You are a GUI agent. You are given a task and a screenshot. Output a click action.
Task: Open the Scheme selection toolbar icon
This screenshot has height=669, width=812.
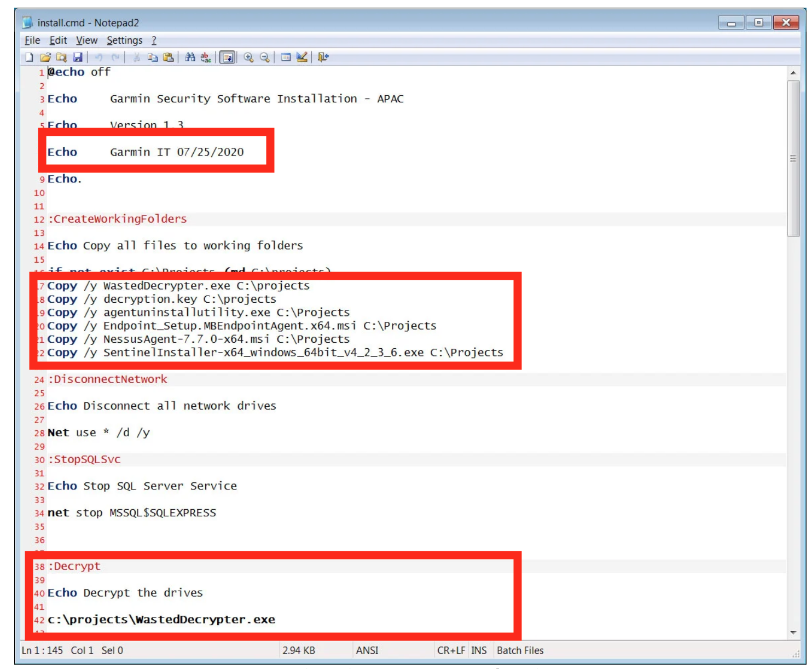[286, 57]
